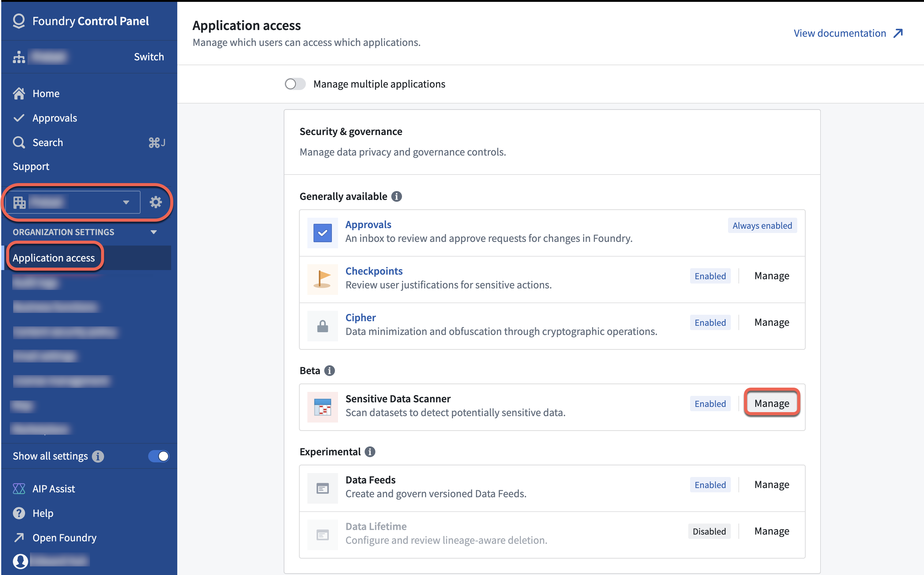Screen dimensions: 924x575
Task: Click the AIP Assist icon
Action: tap(19, 489)
